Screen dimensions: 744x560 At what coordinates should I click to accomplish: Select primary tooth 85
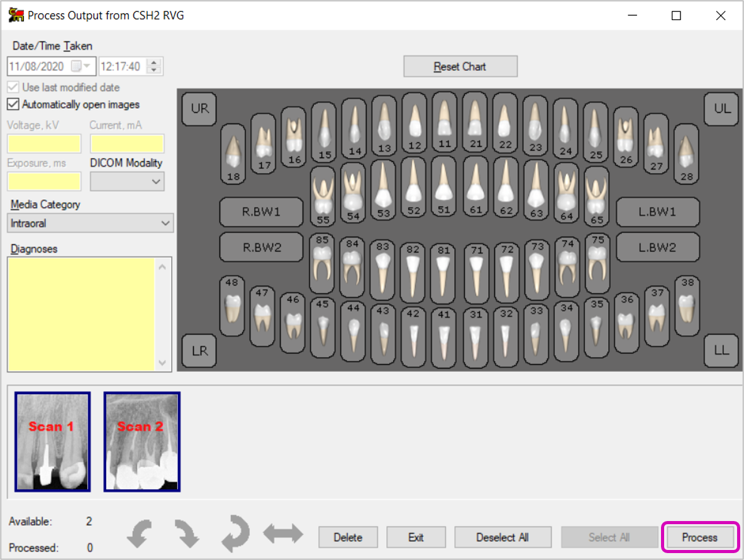coord(322,263)
